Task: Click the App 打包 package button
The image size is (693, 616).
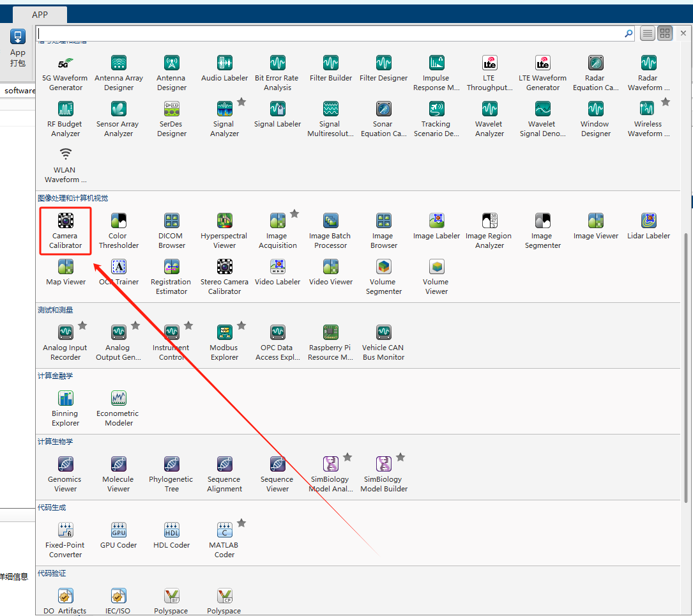Action: [18, 48]
